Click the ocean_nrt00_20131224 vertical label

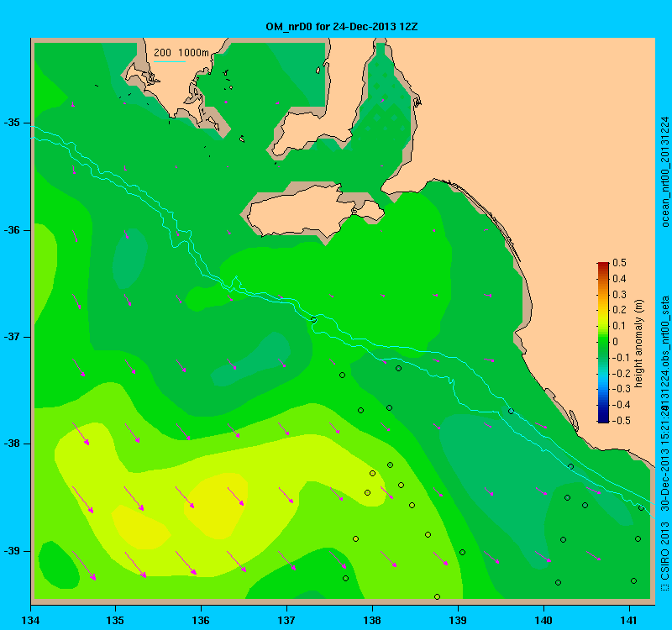click(664, 171)
